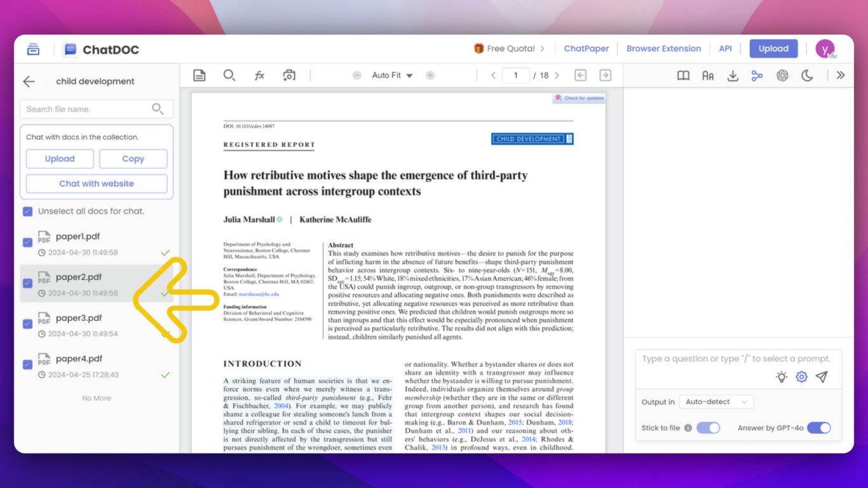Click the document search magnifier icon
The image size is (868, 488).
[x=229, y=76]
